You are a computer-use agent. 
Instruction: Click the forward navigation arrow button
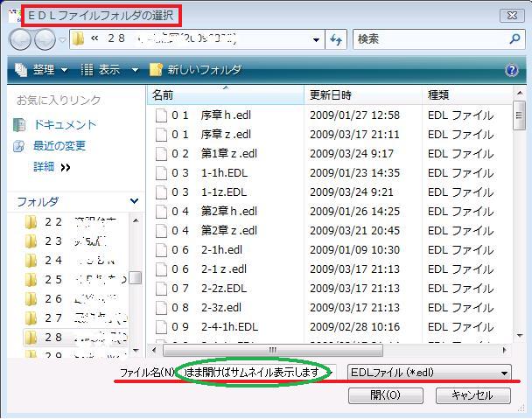pyautogui.click(x=45, y=39)
